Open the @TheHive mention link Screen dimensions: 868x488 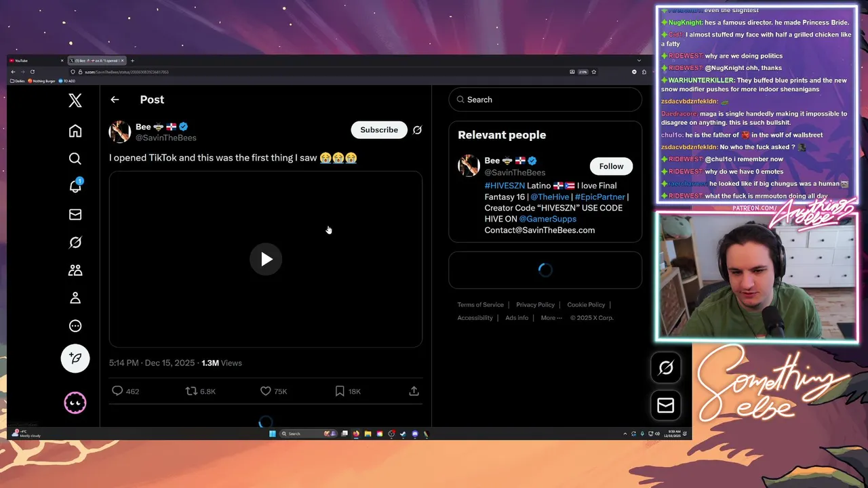point(550,197)
